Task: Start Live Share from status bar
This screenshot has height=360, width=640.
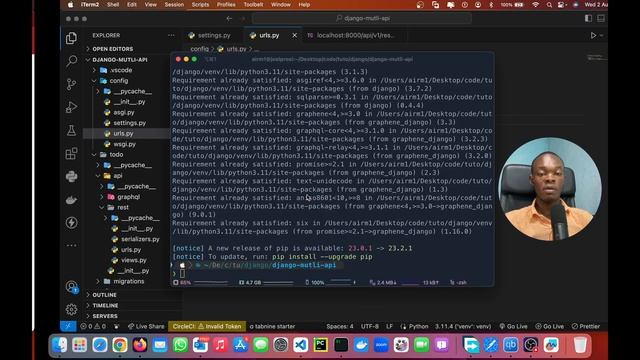Action: click(146, 326)
